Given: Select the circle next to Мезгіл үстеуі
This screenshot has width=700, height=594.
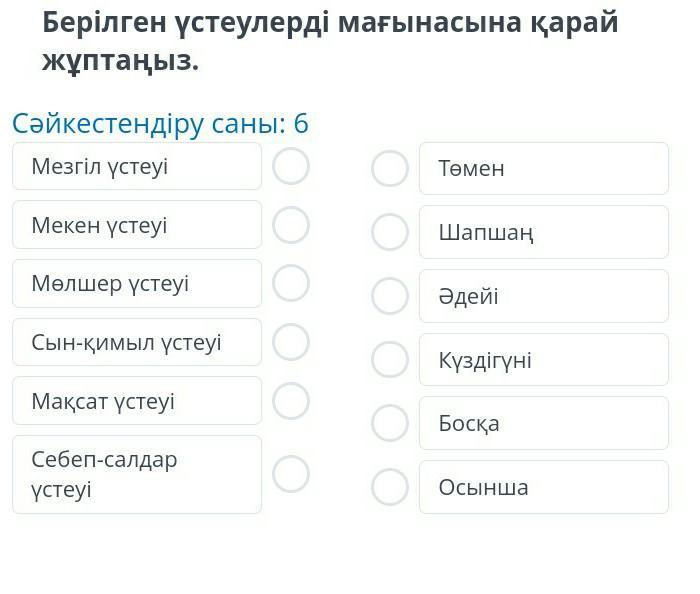Looking at the screenshot, I should [x=291, y=166].
